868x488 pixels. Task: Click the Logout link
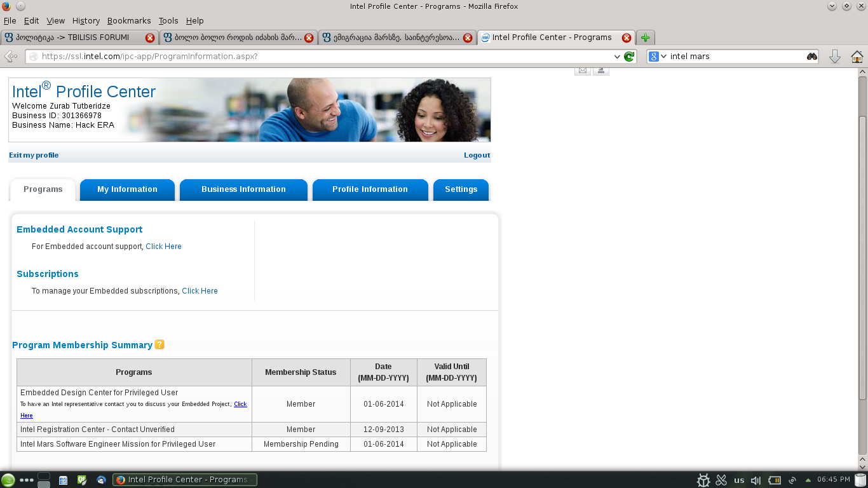tap(477, 155)
